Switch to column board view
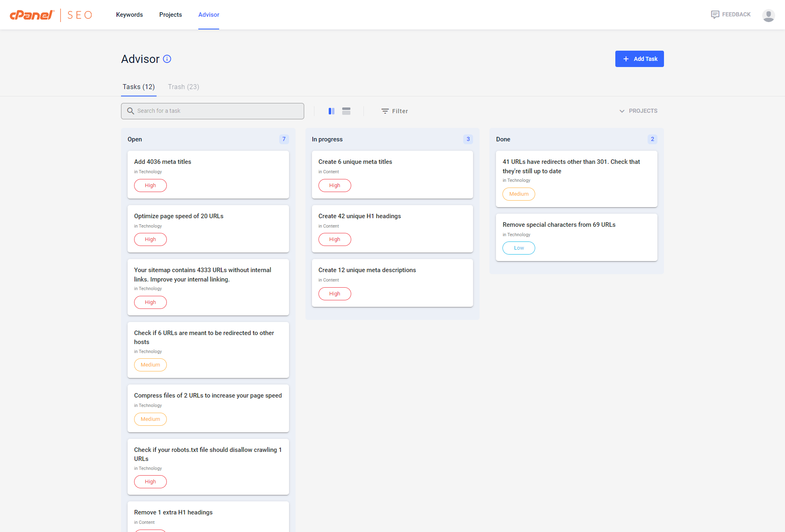Viewport: 785px width, 532px height. coord(332,111)
